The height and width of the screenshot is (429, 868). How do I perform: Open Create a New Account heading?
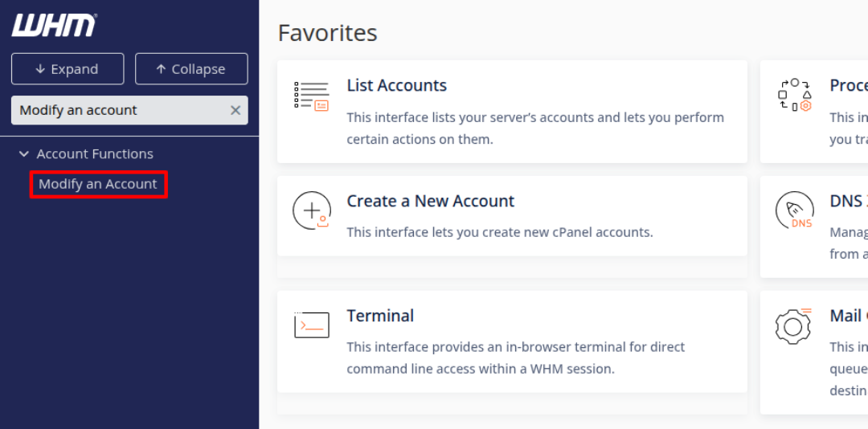pyautogui.click(x=430, y=200)
